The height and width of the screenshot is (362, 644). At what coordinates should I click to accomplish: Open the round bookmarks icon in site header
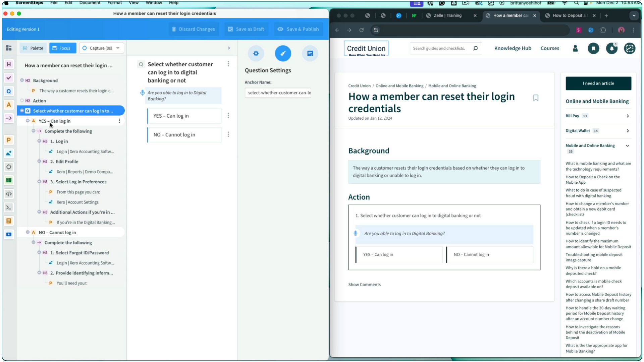593,49
